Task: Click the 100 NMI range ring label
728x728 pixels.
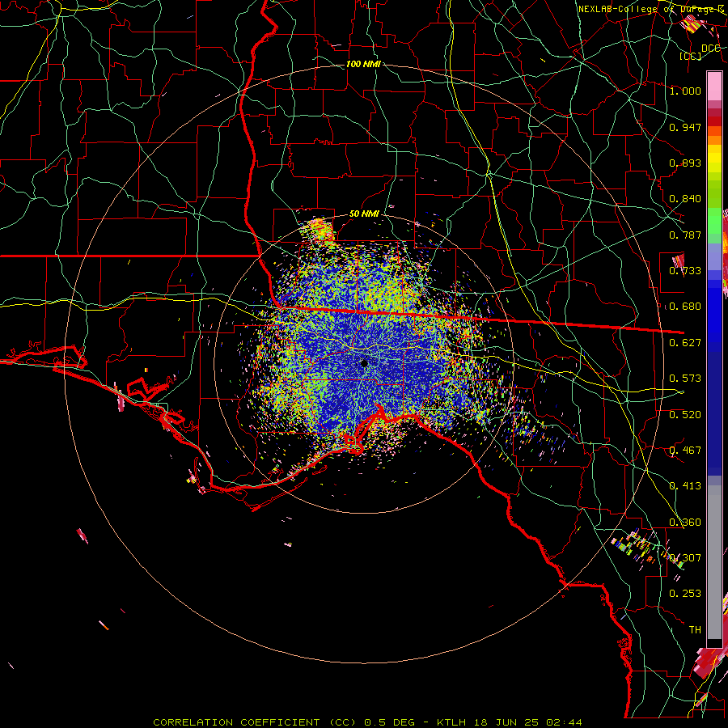Action: [x=363, y=64]
